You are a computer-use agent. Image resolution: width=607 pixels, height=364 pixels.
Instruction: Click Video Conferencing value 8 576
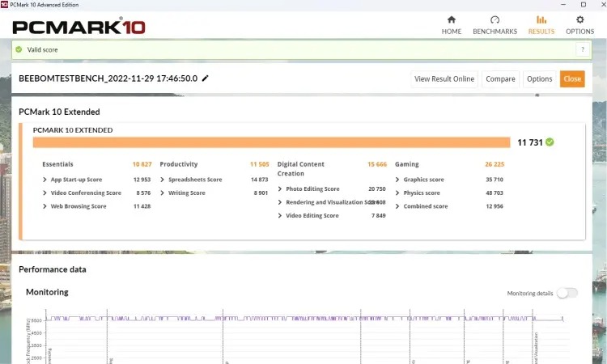tap(143, 193)
